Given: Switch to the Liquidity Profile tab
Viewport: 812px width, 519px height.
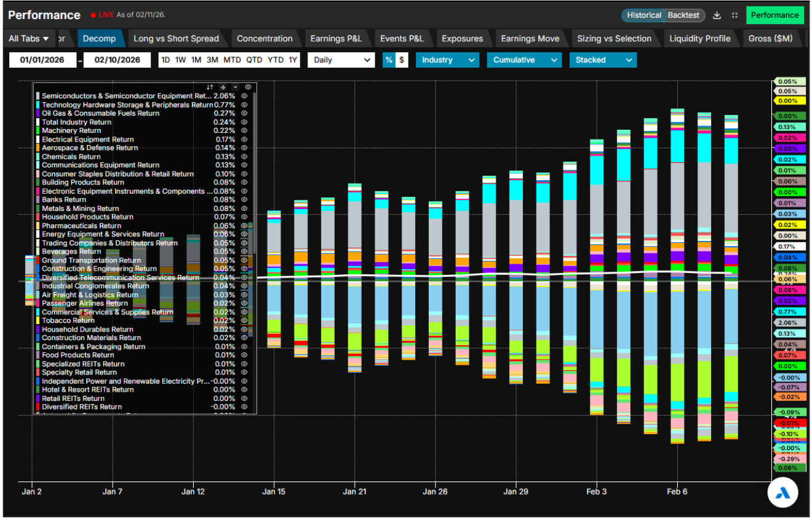Looking at the screenshot, I should tap(699, 39).
